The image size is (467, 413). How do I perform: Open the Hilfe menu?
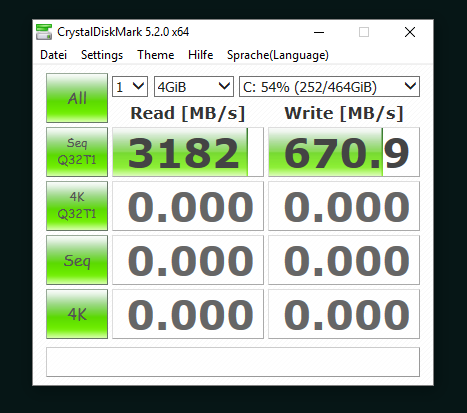[200, 55]
